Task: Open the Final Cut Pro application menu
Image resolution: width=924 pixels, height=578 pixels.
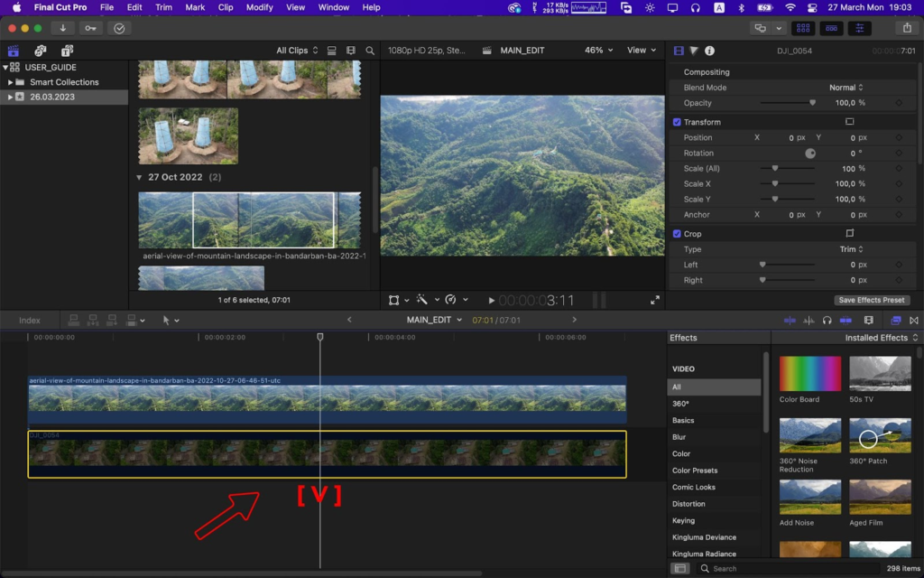Action: (x=60, y=7)
